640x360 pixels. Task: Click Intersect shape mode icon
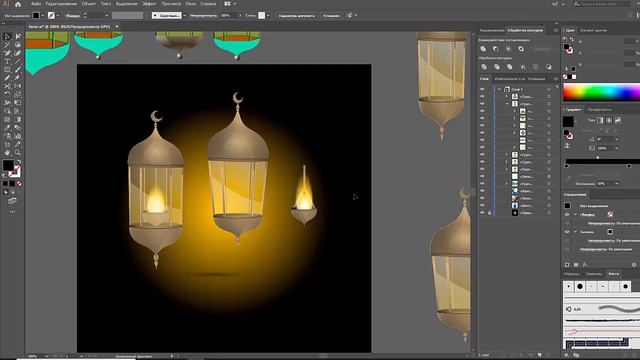(508, 49)
